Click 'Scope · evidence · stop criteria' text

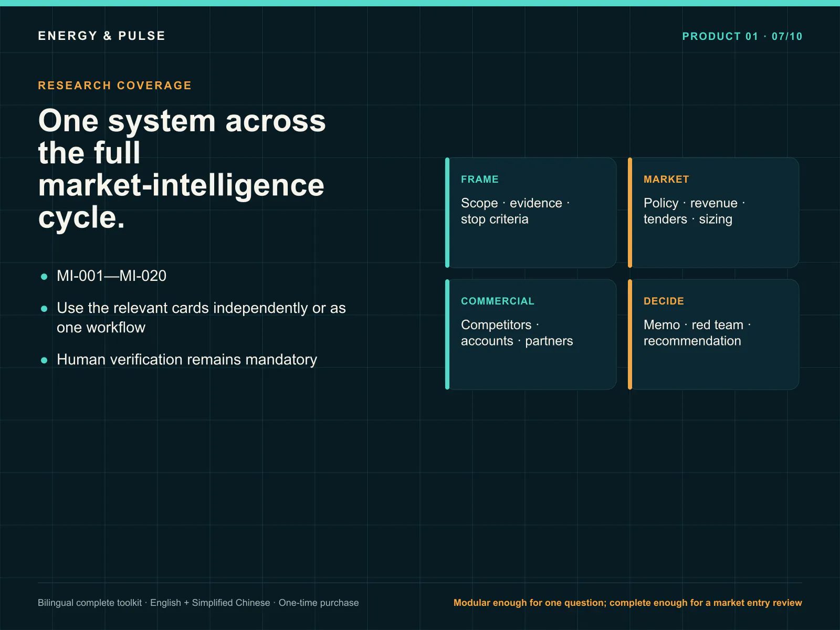(516, 211)
